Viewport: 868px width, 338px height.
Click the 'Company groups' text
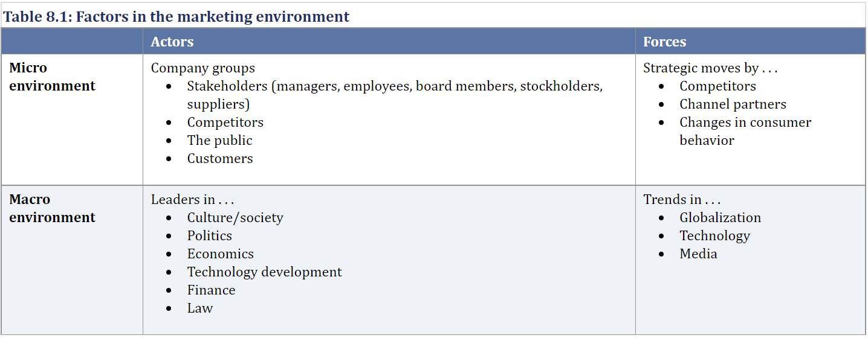point(203,68)
